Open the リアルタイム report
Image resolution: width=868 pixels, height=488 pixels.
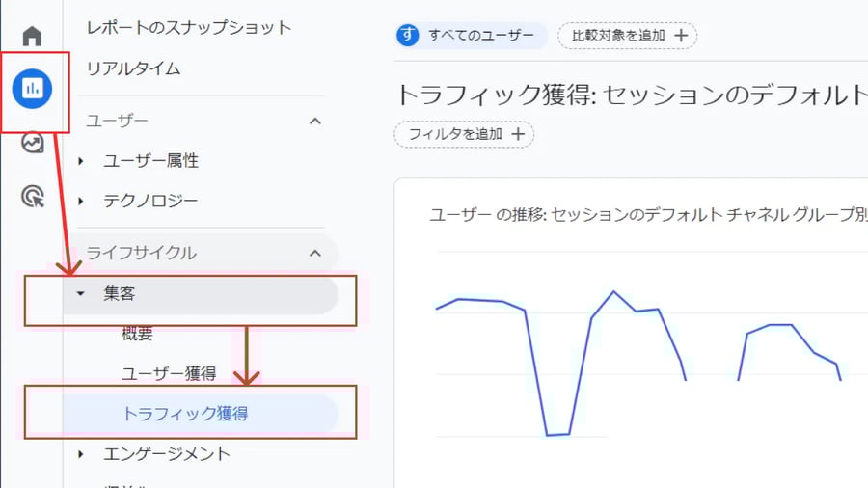(133, 68)
